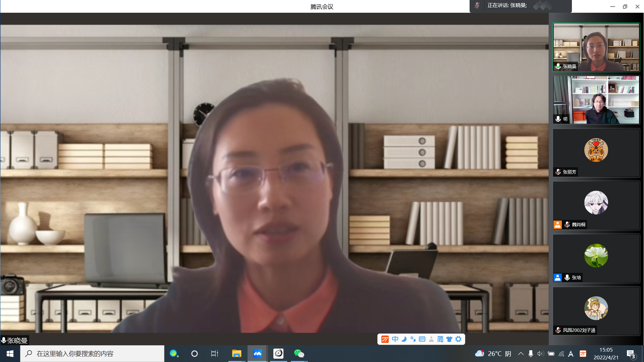Open Windows Start menu
The height and width of the screenshot is (362, 644).
point(10,354)
